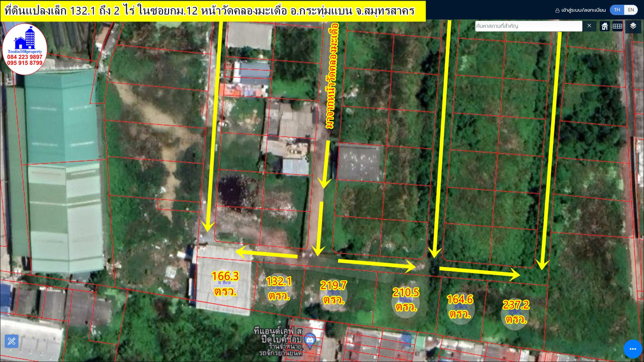
Task: Type in the important places search field
Action: pos(528,26)
